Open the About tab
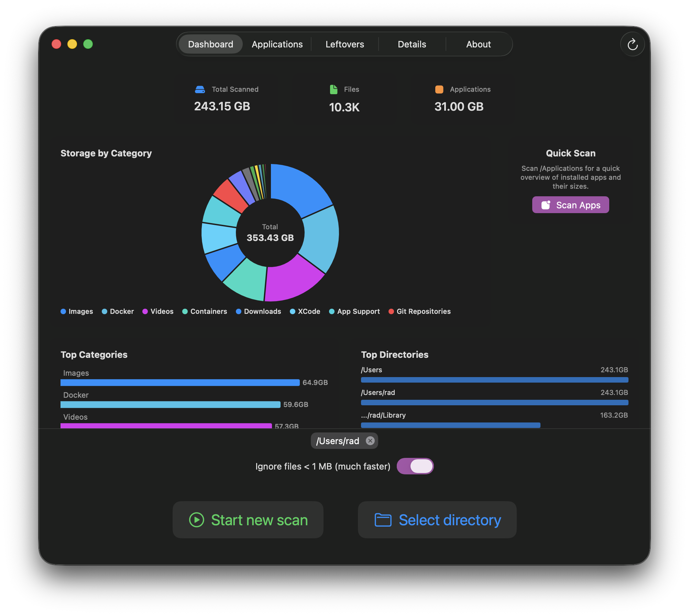The width and height of the screenshot is (689, 616). click(478, 44)
